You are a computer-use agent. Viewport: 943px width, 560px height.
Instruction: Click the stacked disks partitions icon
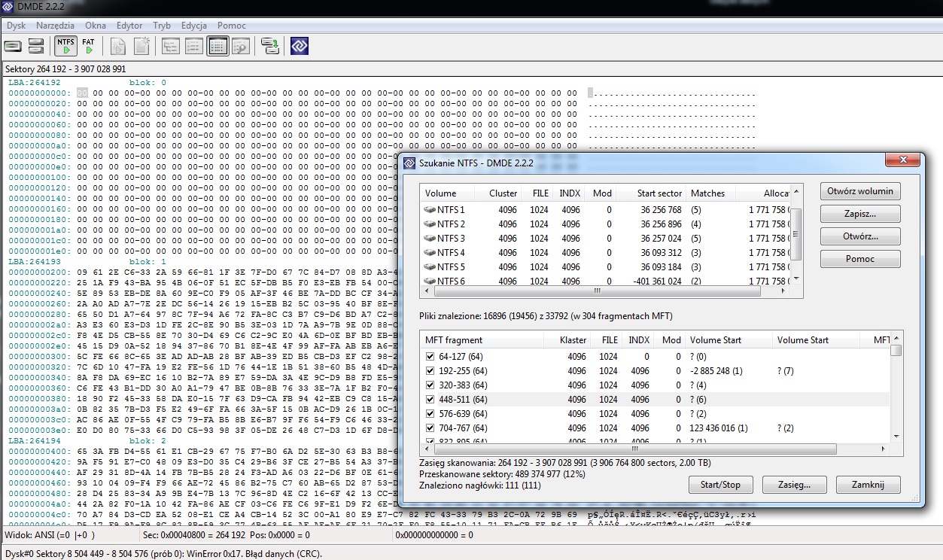click(x=35, y=47)
